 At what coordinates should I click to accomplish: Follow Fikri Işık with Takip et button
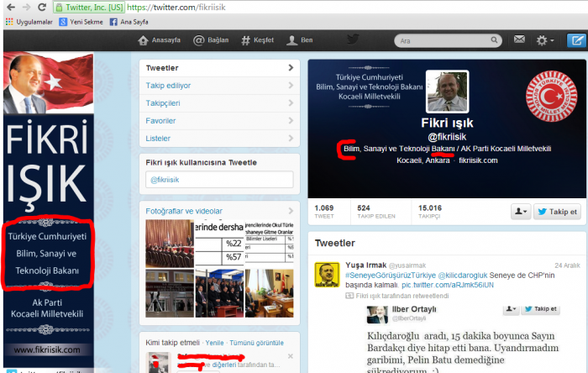point(557,212)
